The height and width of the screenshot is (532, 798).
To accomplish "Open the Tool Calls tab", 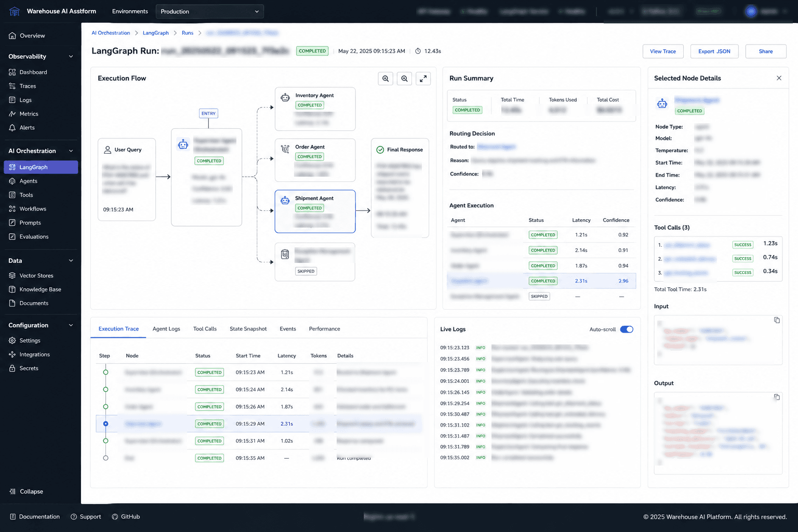I will tap(205, 329).
